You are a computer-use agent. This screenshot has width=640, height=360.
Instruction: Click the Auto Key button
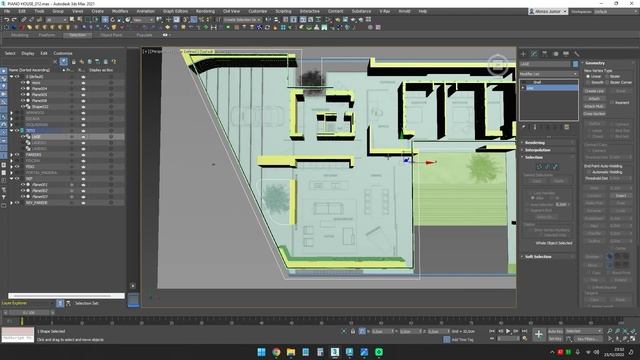(555, 331)
